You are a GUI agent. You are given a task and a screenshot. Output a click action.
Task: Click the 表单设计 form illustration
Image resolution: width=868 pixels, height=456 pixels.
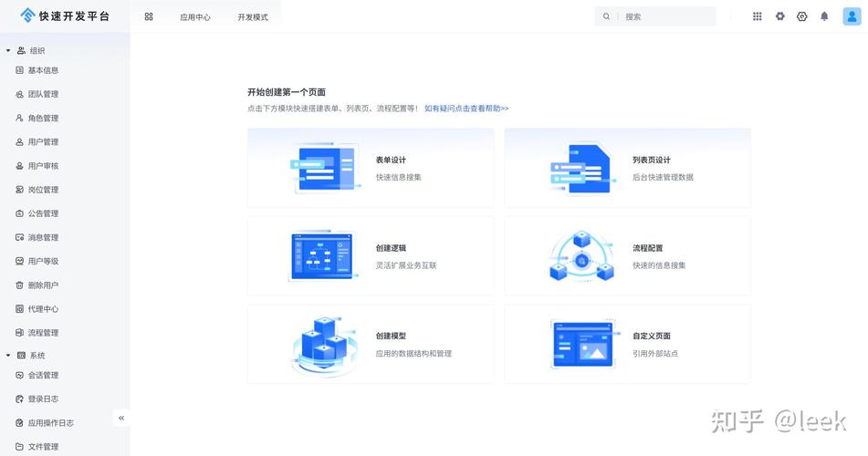tap(324, 168)
